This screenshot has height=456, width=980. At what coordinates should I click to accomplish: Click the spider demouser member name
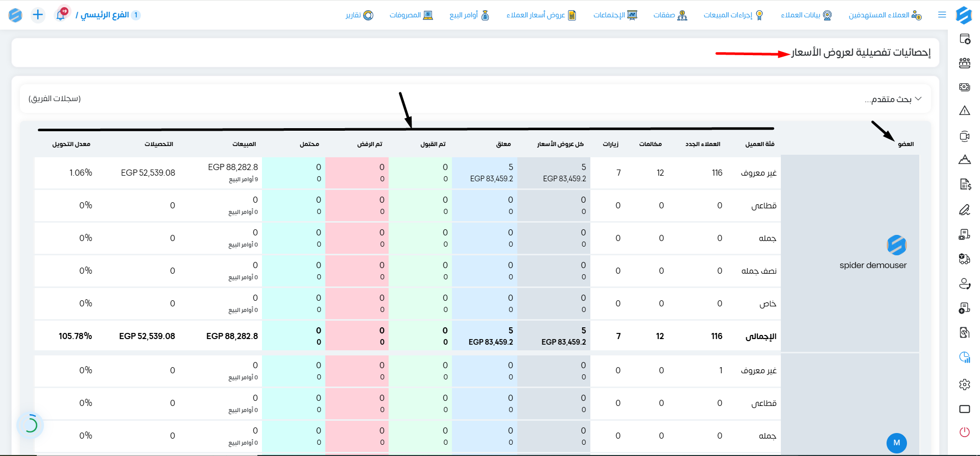pyautogui.click(x=873, y=265)
